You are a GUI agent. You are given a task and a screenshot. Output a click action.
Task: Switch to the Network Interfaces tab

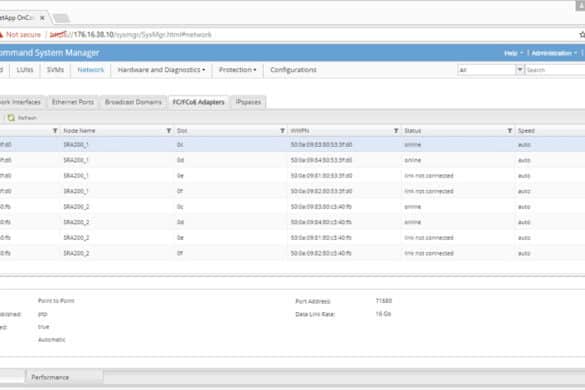tap(21, 102)
